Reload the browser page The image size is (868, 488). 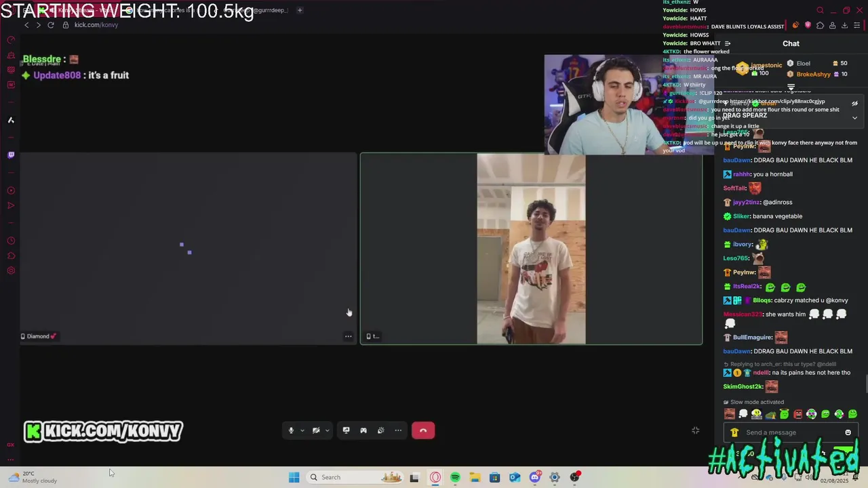click(x=50, y=25)
